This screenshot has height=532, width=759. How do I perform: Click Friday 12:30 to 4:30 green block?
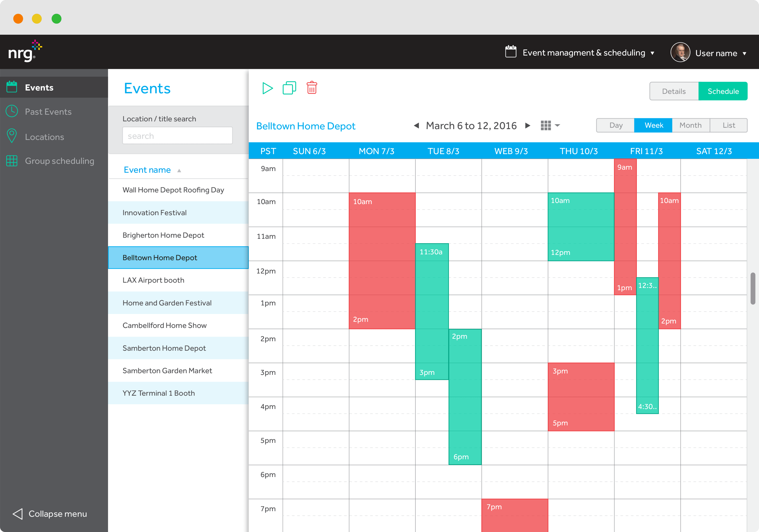647,345
